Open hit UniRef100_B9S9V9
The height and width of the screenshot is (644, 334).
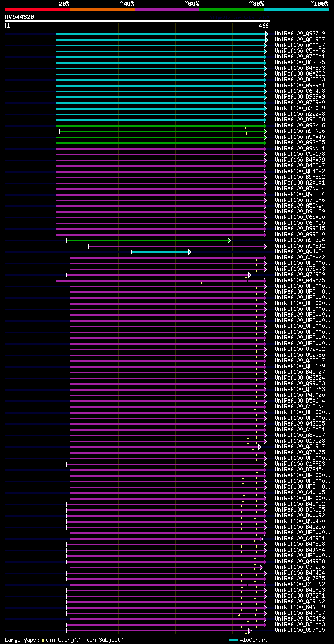(x=300, y=96)
